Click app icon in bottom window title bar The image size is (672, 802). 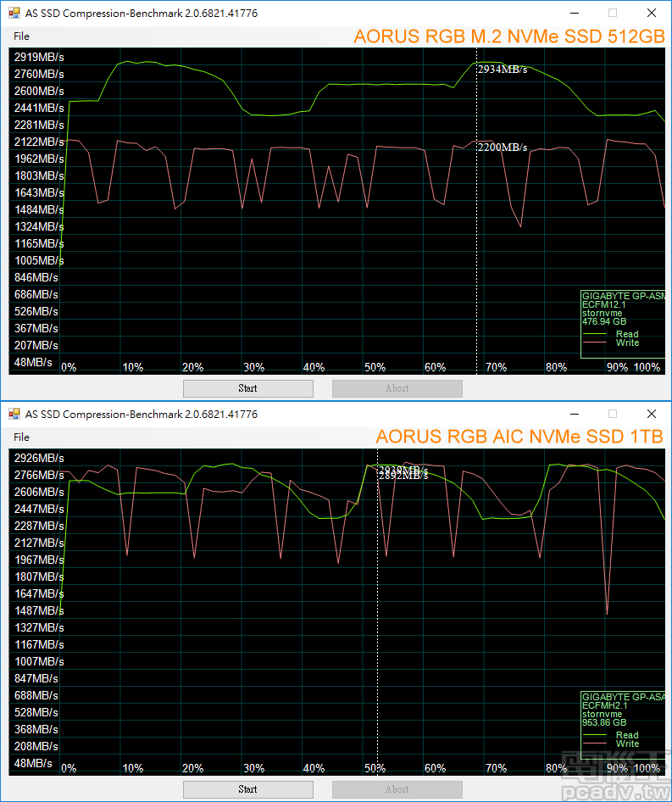coord(14,414)
